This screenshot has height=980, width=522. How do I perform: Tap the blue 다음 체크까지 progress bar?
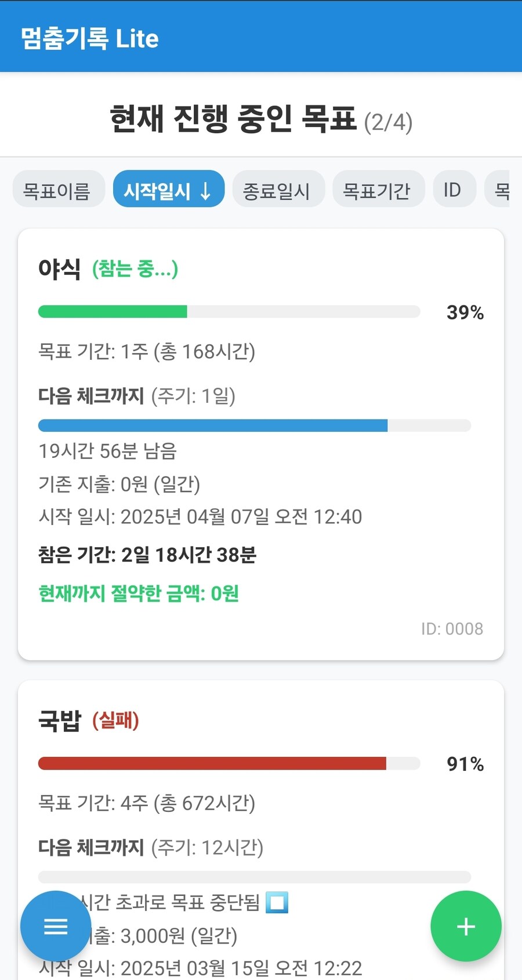254,425
